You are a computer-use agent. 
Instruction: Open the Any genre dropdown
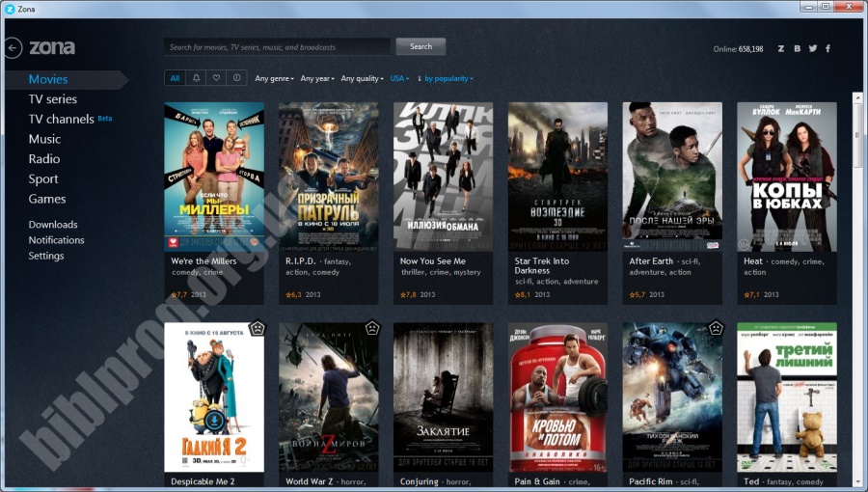pyautogui.click(x=274, y=78)
